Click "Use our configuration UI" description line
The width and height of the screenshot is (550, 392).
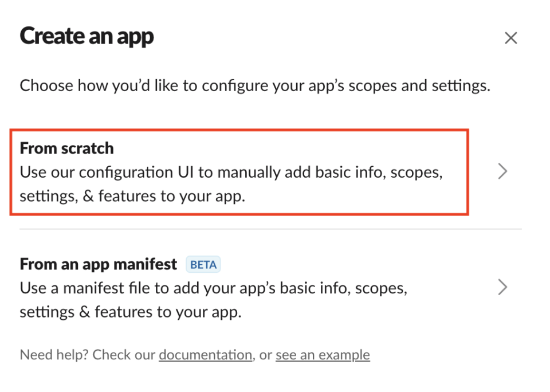[231, 173]
